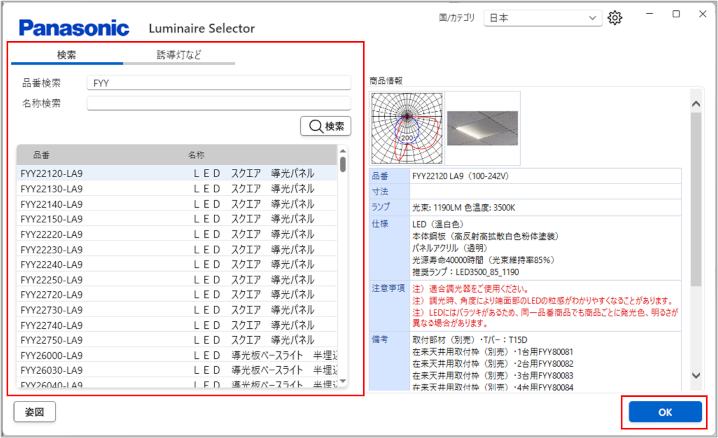Open the country/category dropdown showing 日本

pyautogui.click(x=542, y=18)
